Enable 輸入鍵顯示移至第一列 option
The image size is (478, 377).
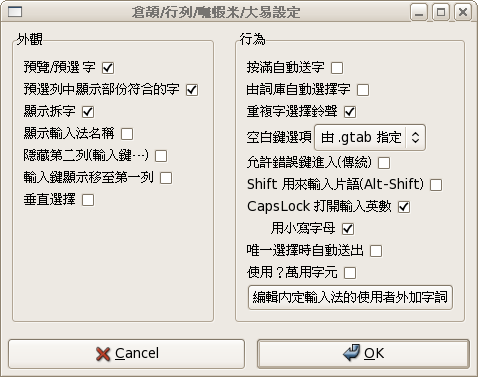point(166,178)
